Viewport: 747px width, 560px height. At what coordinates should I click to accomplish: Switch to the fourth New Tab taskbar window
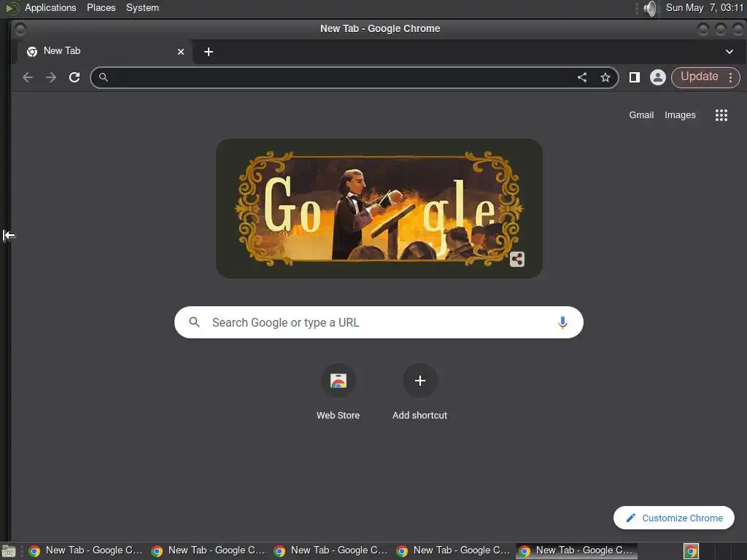454,551
